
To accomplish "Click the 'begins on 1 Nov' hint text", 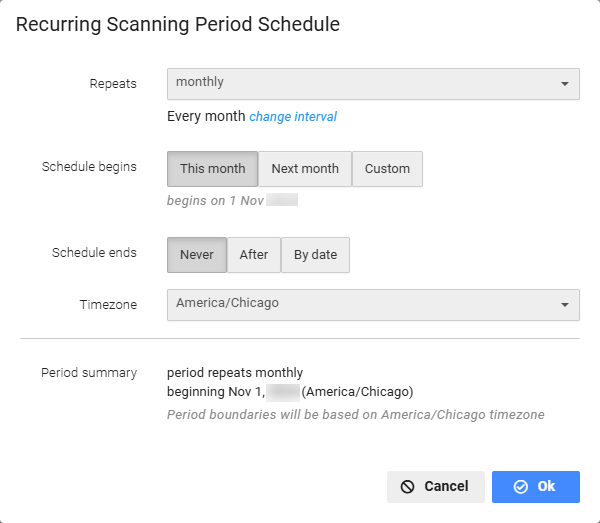I will pyautogui.click(x=217, y=200).
